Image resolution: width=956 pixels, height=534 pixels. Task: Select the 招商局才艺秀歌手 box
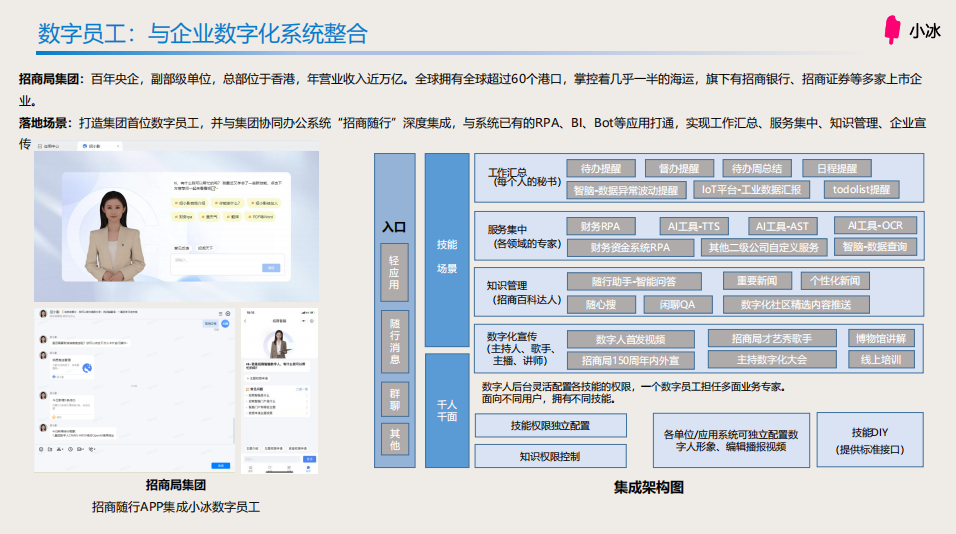[772, 338]
